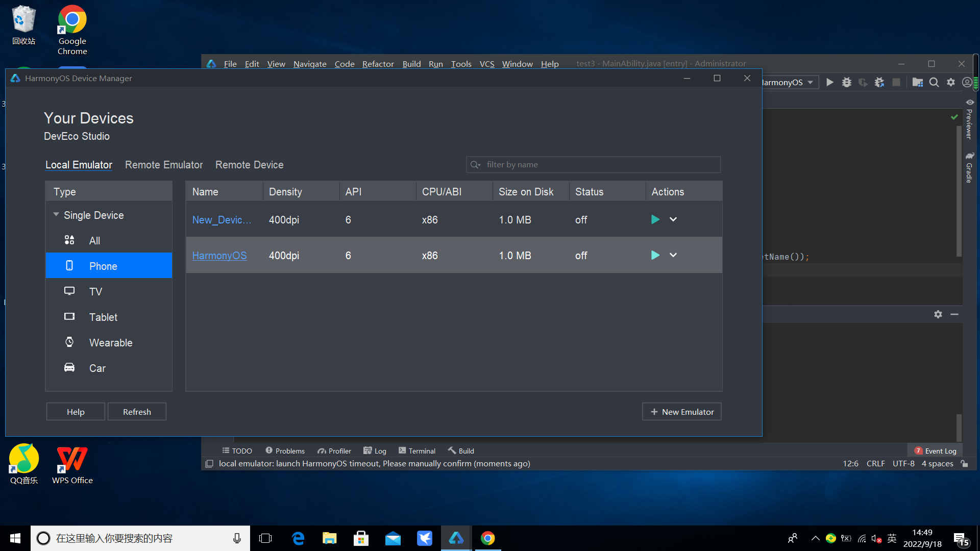Open the Profiler tool window
980x551 pixels.
[334, 450]
